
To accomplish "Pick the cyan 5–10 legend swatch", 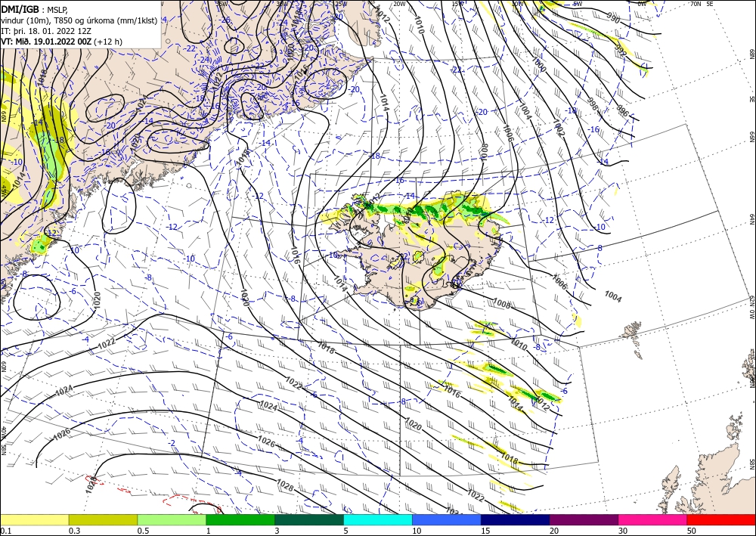I will pyautogui.click(x=378, y=519).
